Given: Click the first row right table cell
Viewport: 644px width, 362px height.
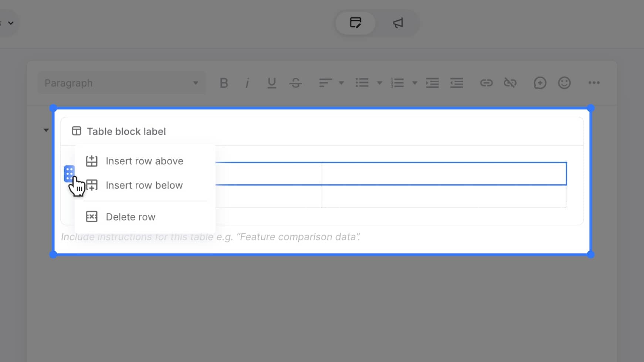Looking at the screenshot, I should (x=444, y=174).
